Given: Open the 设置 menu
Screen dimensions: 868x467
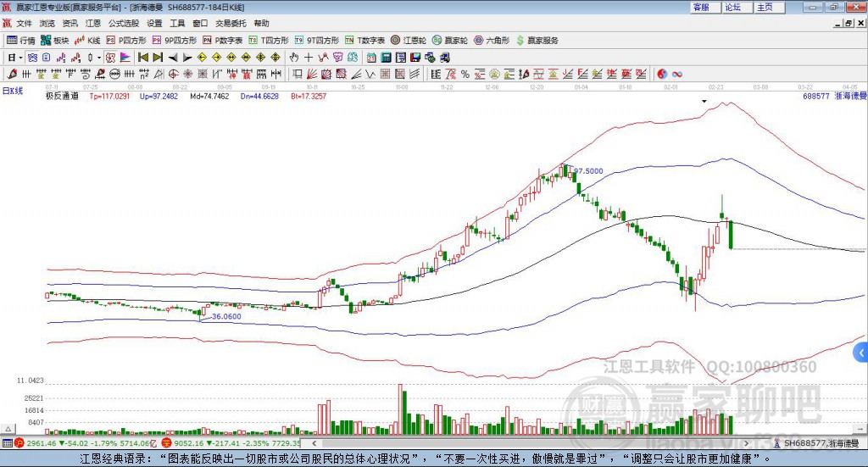Looking at the screenshot, I should (154, 23).
